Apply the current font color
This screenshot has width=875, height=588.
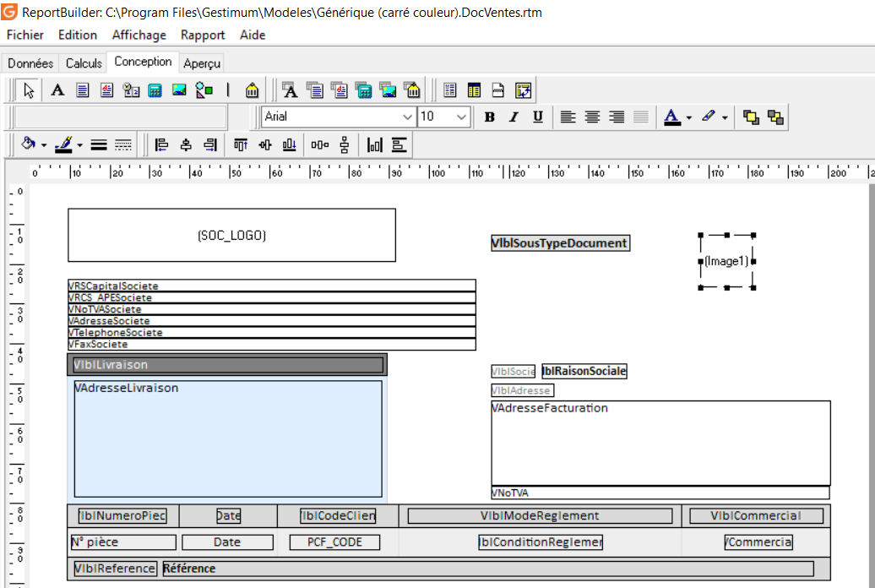click(x=672, y=117)
